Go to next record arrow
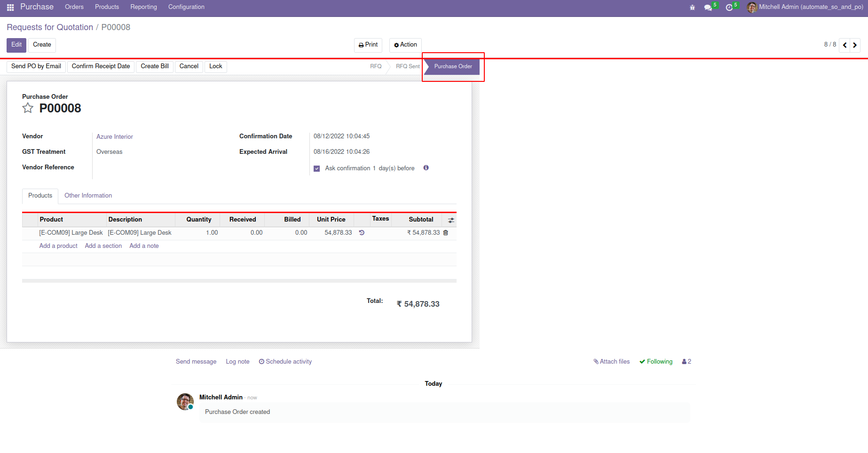 (x=855, y=45)
